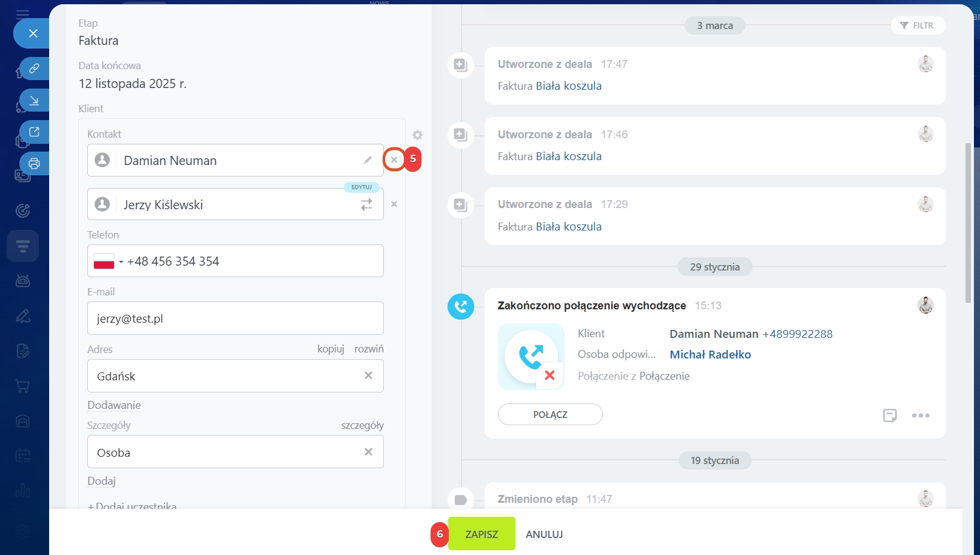Viewport: 980px width, 555px height.
Task: Remove Jerzy Kiślewski contact with the X
Action: 394,204
